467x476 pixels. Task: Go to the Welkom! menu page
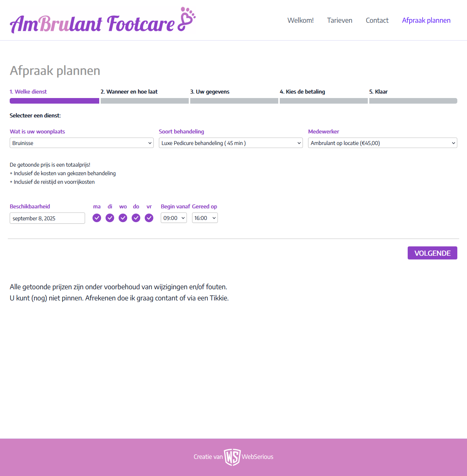(300, 21)
